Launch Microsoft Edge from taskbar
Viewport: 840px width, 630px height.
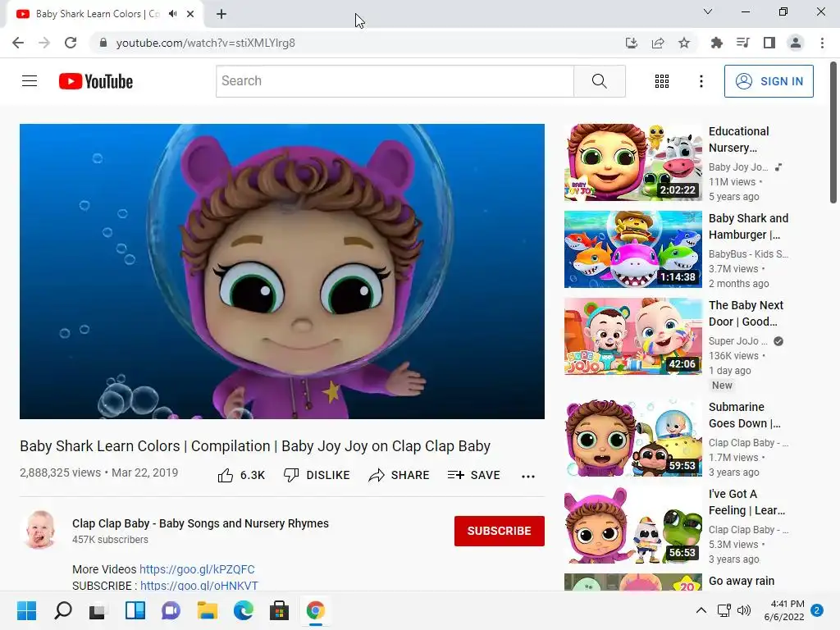[243, 610]
